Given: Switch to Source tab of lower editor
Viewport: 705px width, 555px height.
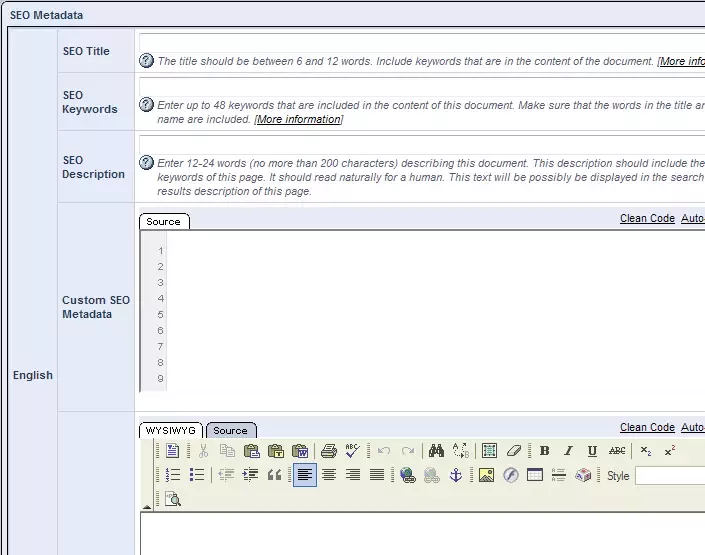Looking at the screenshot, I should coord(231,430).
